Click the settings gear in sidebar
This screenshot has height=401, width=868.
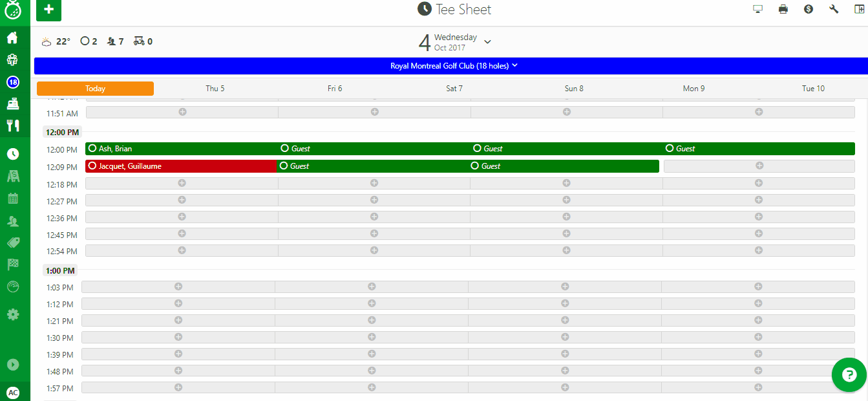tap(12, 314)
